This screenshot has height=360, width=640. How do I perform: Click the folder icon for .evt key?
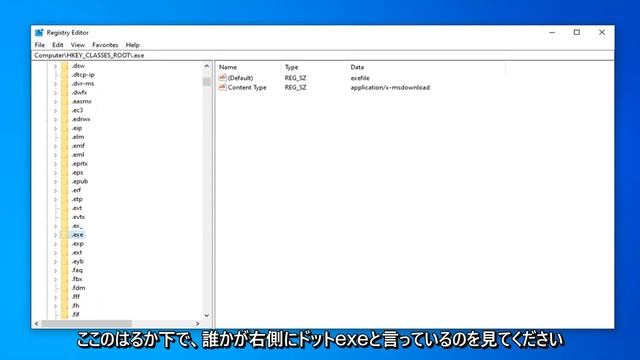point(64,208)
